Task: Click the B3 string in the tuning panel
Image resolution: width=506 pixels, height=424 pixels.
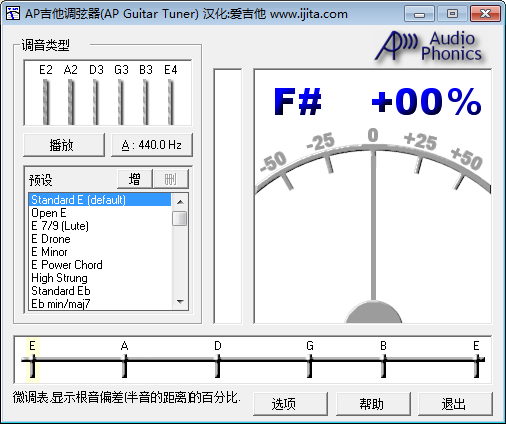Action: (146, 102)
